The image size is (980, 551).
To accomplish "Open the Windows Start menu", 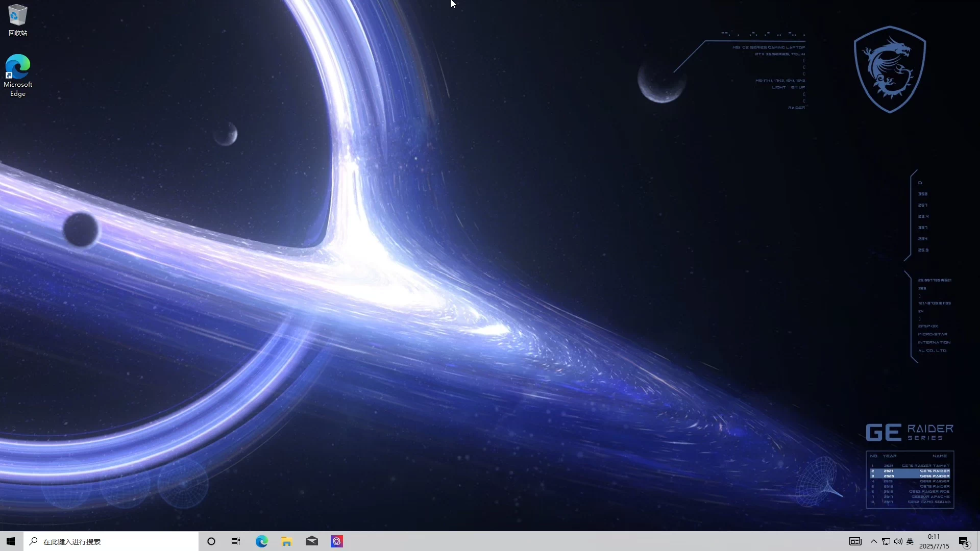I will point(11,541).
